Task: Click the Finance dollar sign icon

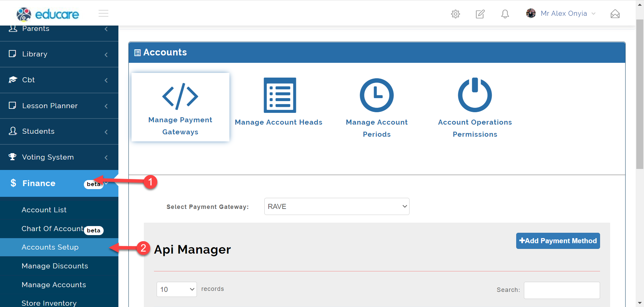Action: point(13,183)
